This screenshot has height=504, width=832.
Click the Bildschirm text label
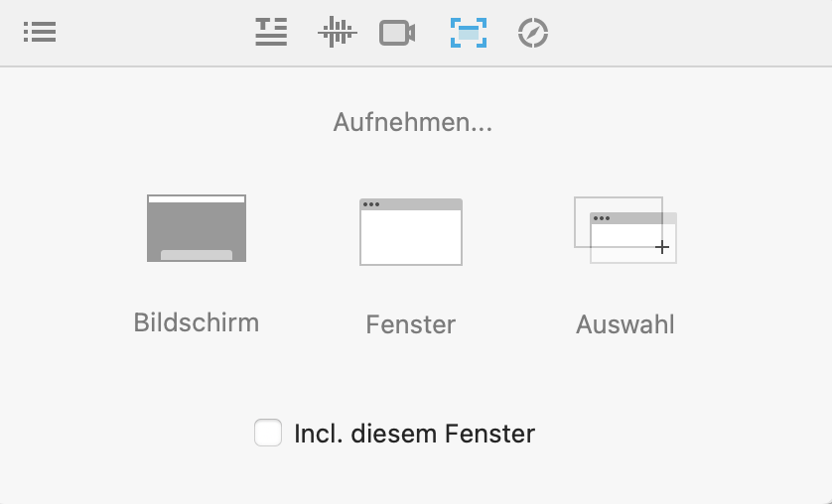click(197, 322)
